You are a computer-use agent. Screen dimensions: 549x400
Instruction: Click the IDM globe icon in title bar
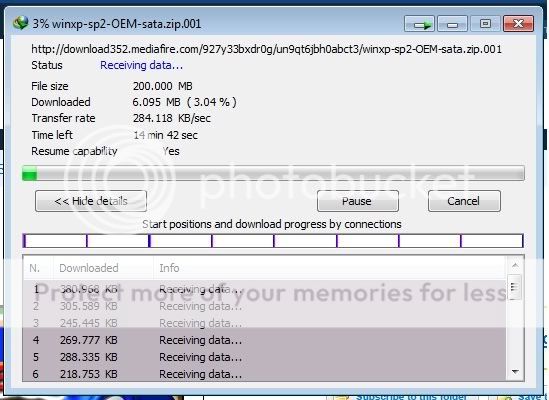pyautogui.click(x=21, y=23)
